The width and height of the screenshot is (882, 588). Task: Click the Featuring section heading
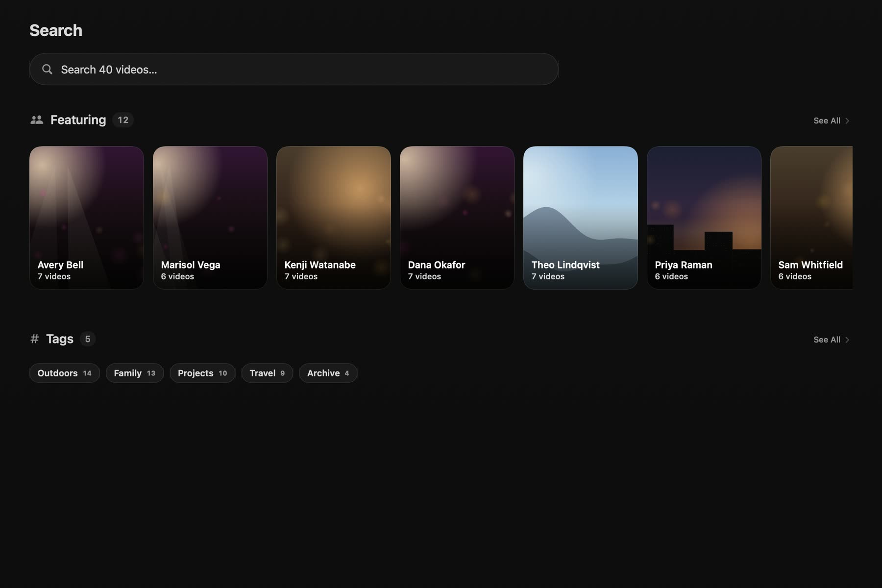pos(78,120)
